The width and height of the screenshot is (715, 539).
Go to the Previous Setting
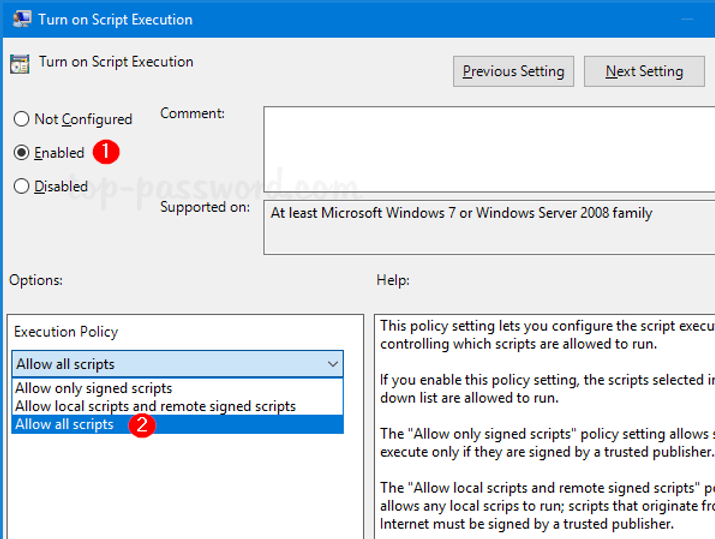[x=513, y=71]
